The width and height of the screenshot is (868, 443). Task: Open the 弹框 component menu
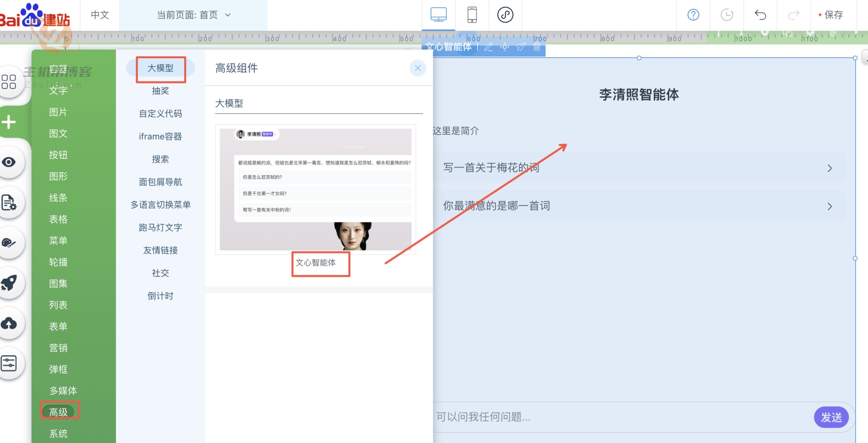[x=58, y=369]
